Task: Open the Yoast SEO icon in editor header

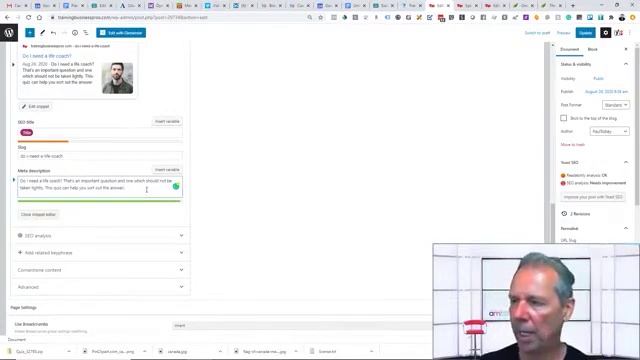Action: (x=618, y=33)
